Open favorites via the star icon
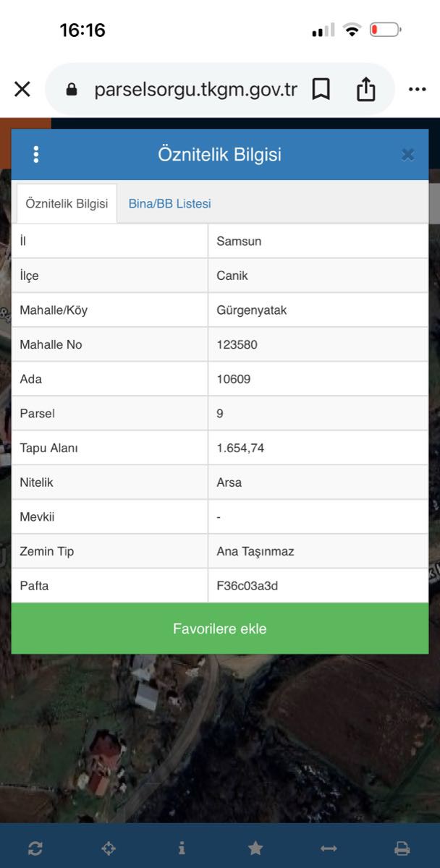 pyautogui.click(x=255, y=848)
